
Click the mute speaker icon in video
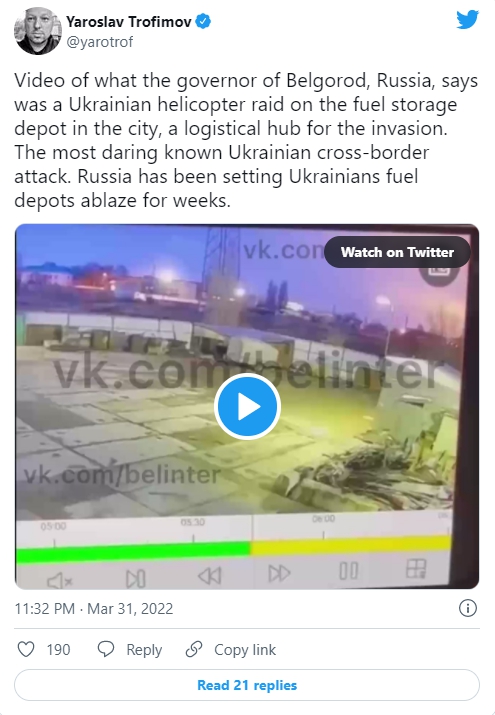pos(60,580)
